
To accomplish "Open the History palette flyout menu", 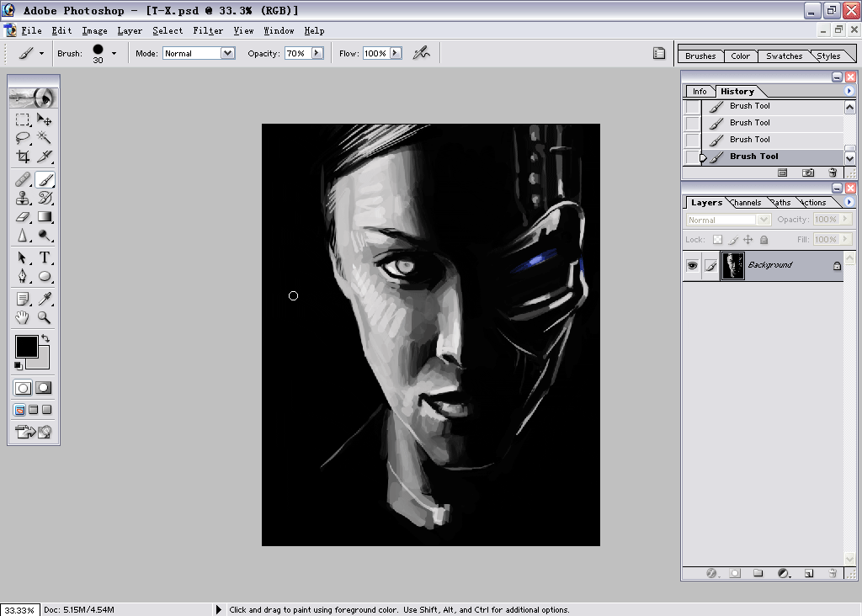I will tap(849, 91).
